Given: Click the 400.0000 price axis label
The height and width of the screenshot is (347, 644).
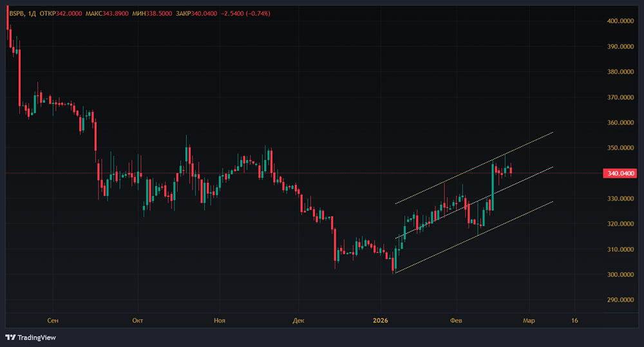Looking at the screenshot, I should point(620,21).
